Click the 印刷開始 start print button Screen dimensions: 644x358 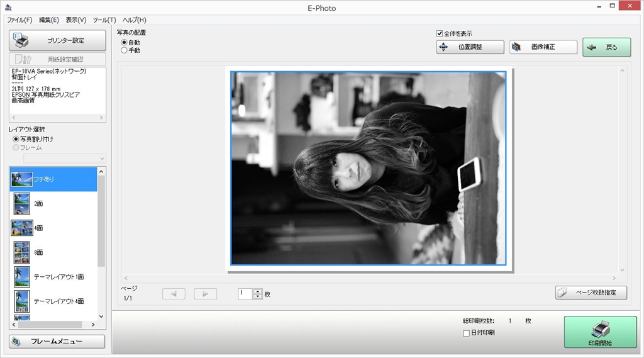[x=600, y=332]
